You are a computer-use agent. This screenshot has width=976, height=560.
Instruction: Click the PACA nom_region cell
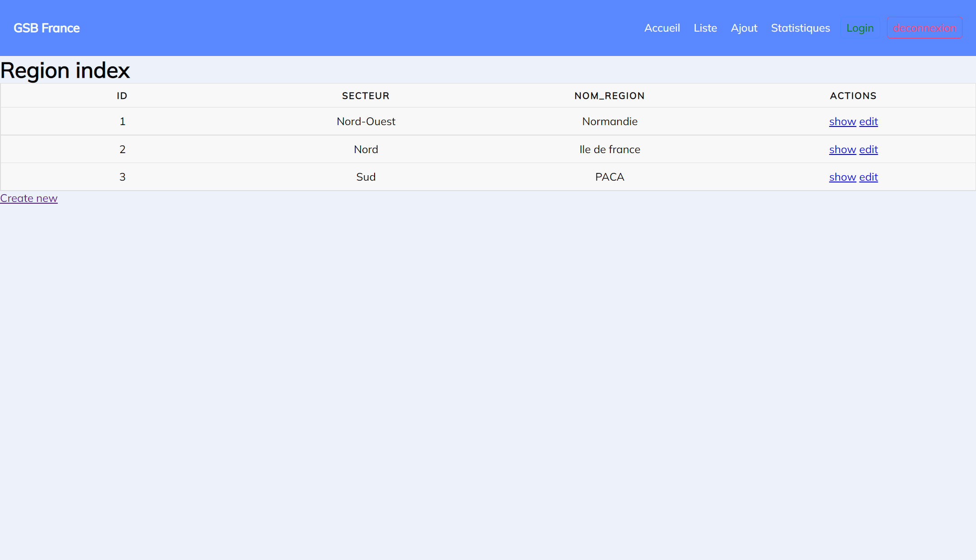point(610,176)
